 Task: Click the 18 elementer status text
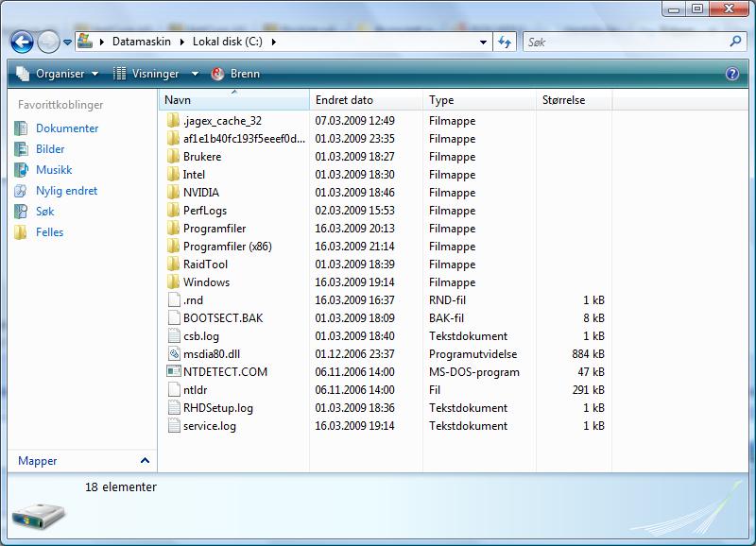[121, 487]
